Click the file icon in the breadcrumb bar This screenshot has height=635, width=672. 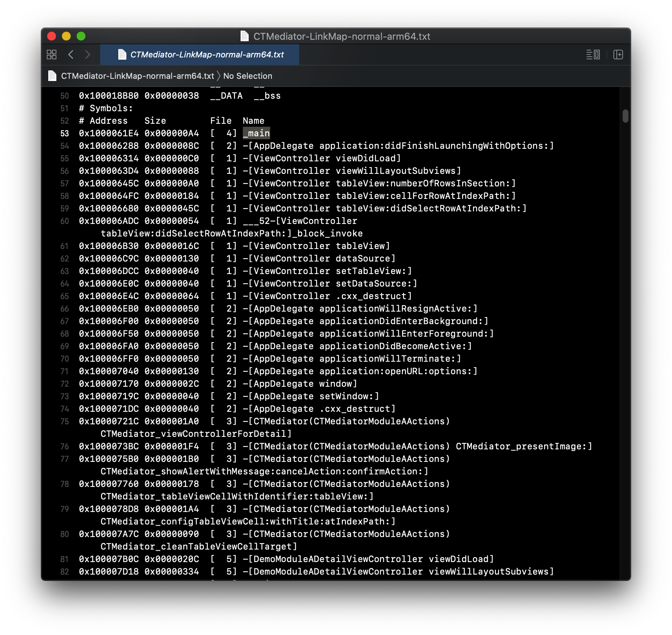(x=52, y=76)
